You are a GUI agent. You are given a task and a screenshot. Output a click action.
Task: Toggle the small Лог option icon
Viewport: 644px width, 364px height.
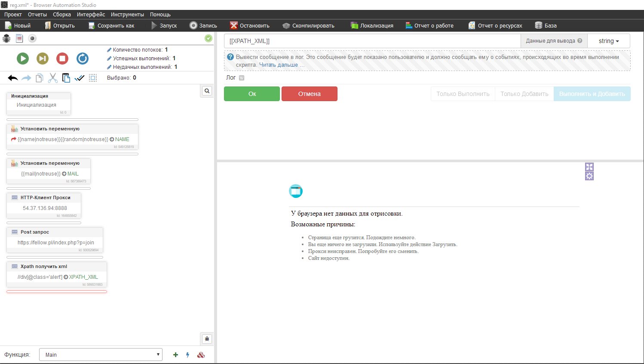click(x=242, y=78)
